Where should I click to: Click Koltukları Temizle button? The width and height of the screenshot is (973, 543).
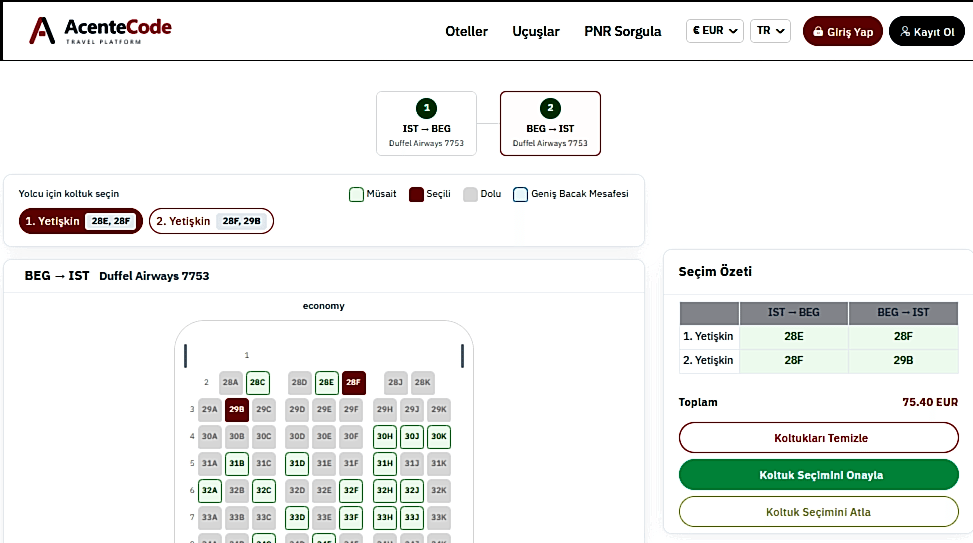pos(818,438)
